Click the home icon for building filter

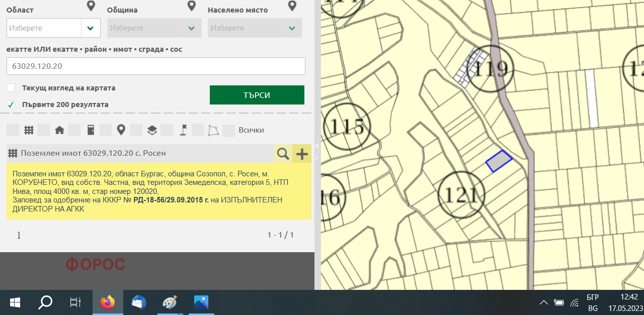(x=59, y=130)
